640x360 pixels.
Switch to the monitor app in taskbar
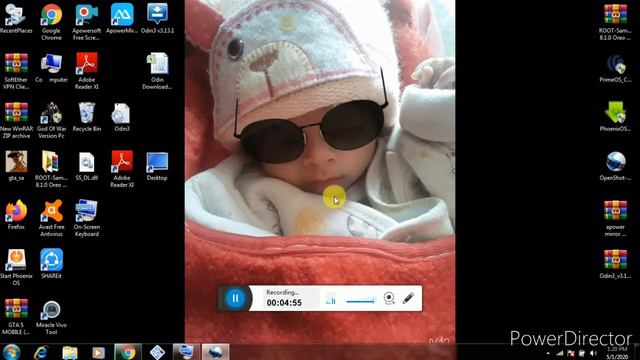click(186, 352)
